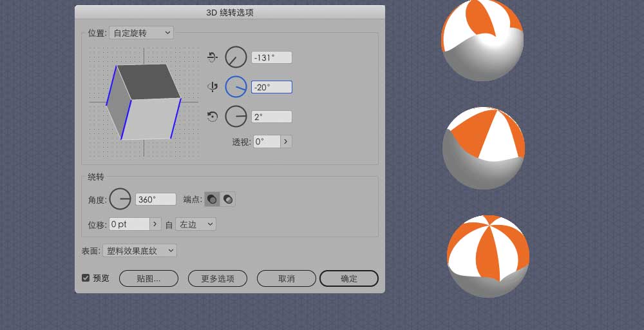Click the 2° rotation input field
Screen dimensions: 644x330
point(272,117)
